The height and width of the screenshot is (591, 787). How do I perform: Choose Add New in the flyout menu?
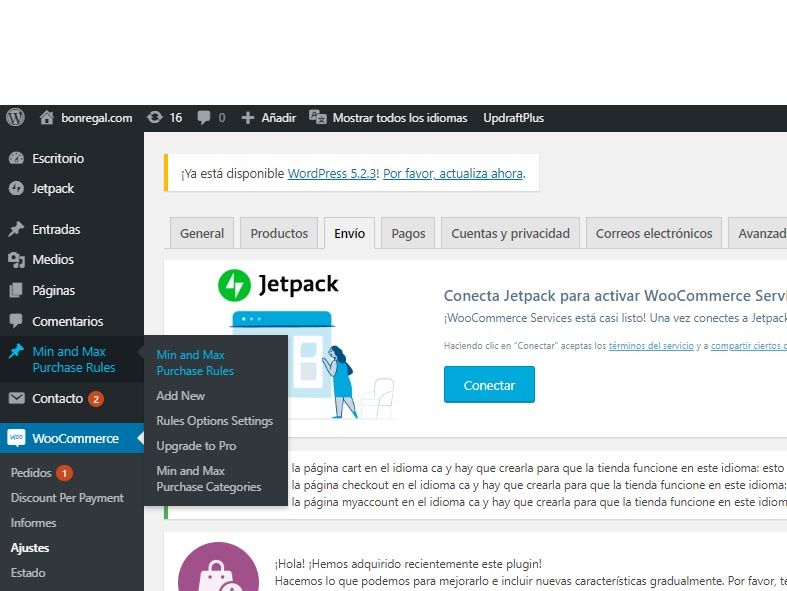coord(180,396)
